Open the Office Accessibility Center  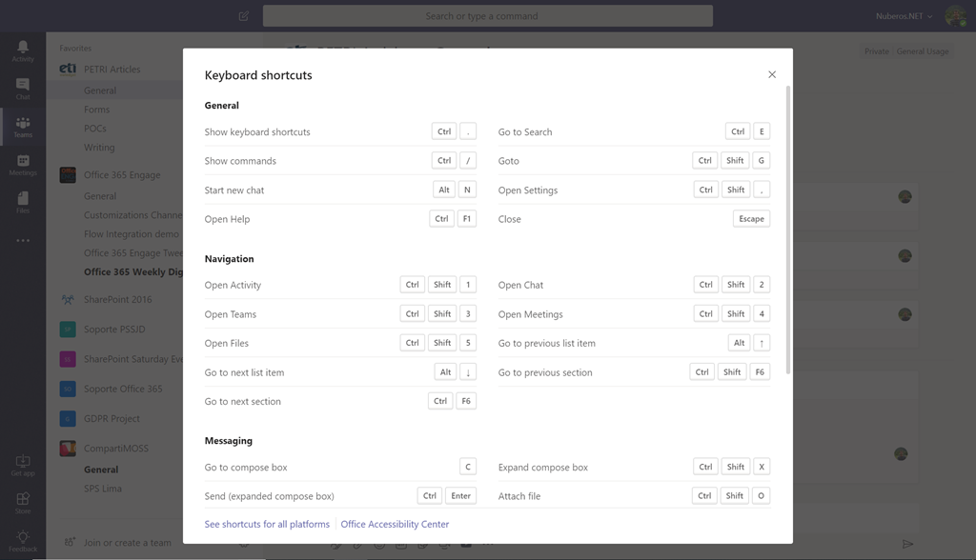click(x=396, y=524)
